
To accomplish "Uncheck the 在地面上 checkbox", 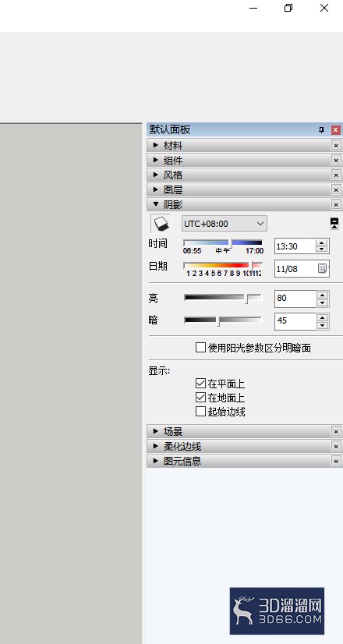I will tap(200, 398).
